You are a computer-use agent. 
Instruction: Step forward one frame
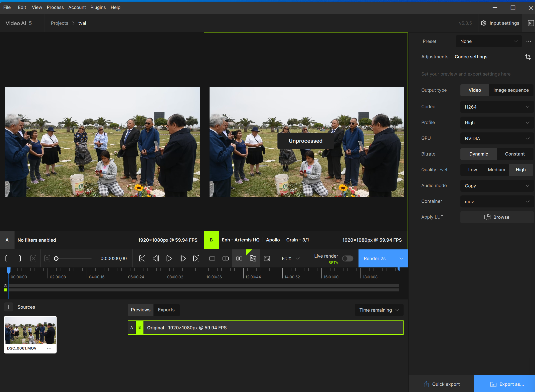tap(183, 258)
